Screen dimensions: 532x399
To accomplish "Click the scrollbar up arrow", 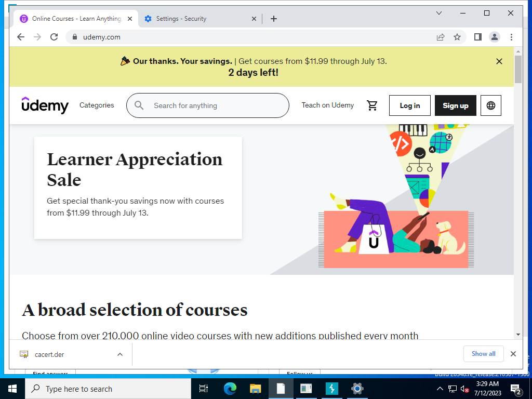I will (518, 51).
